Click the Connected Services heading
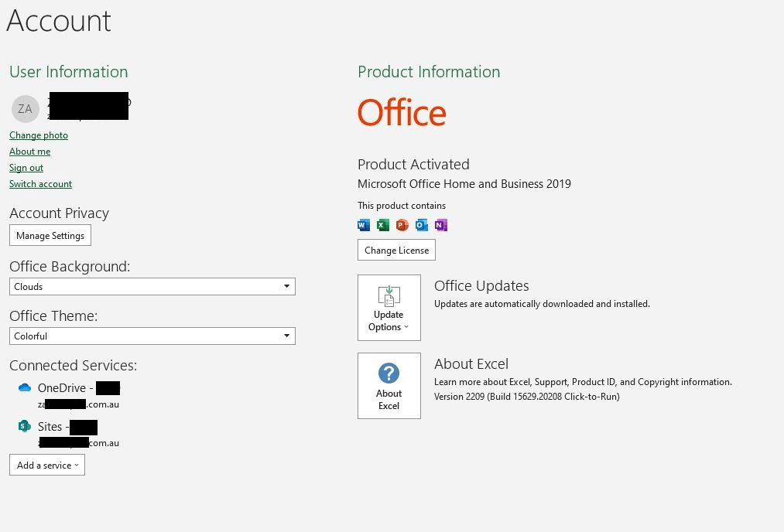Viewport: 784px width, 532px height. pyautogui.click(x=73, y=366)
